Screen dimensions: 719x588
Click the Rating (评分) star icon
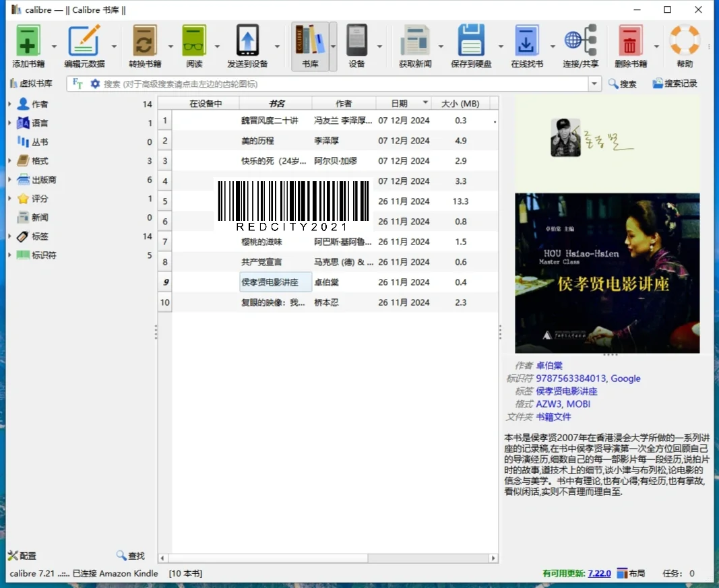(23, 199)
